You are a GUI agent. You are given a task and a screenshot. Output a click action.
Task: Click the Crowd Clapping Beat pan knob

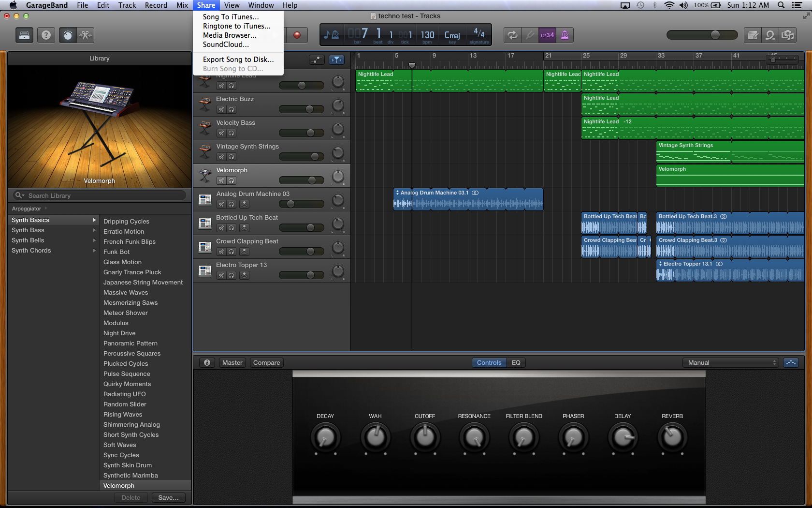coord(338,247)
